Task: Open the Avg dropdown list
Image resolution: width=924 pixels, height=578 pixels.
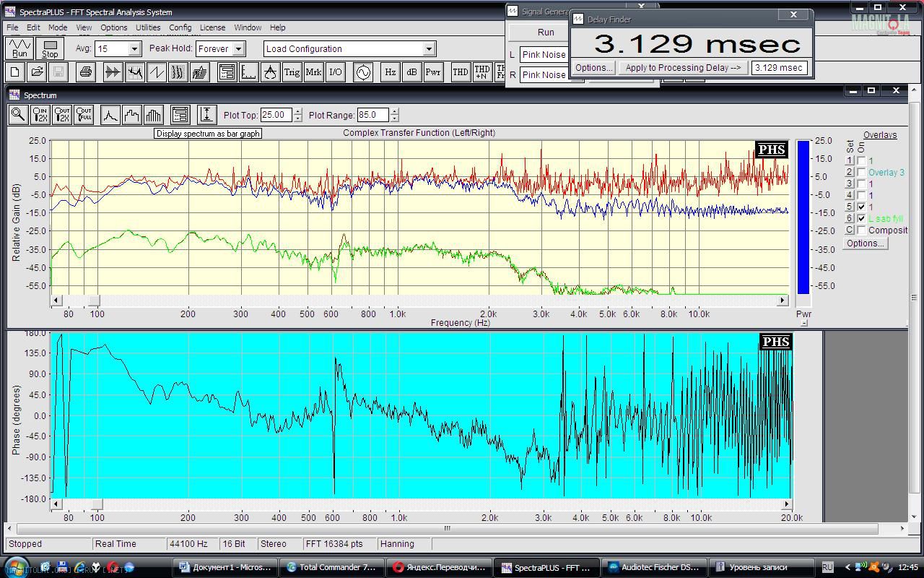Action: coord(134,49)
